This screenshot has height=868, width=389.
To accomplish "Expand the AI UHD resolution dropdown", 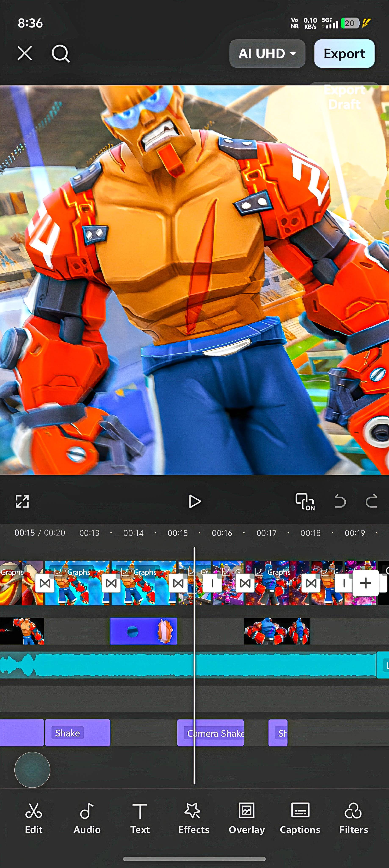I will [267, 54].
